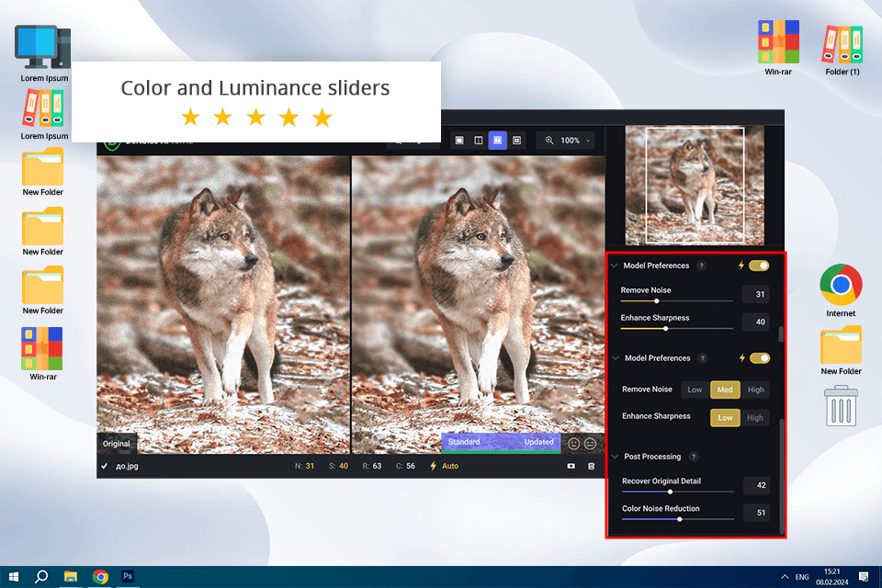Select the split view layout icon
The width and height of the screenshot is (882, 588).
tap(479, 140)
